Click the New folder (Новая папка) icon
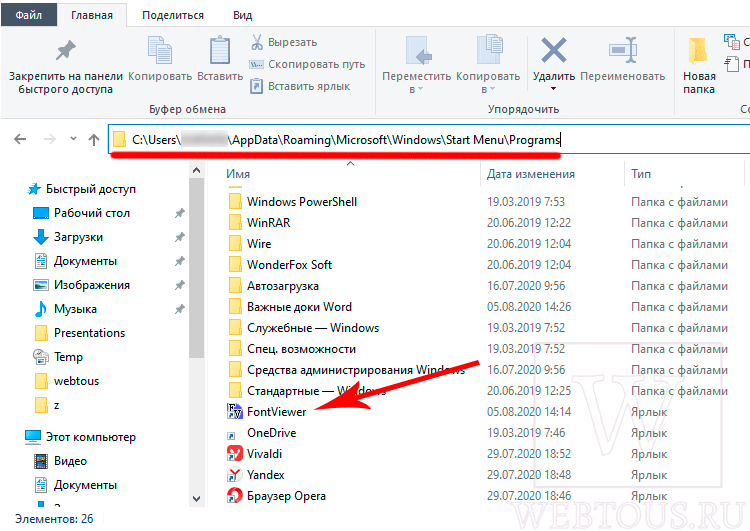This screenshot has height=531, width=750. click(x=698, y=50)
